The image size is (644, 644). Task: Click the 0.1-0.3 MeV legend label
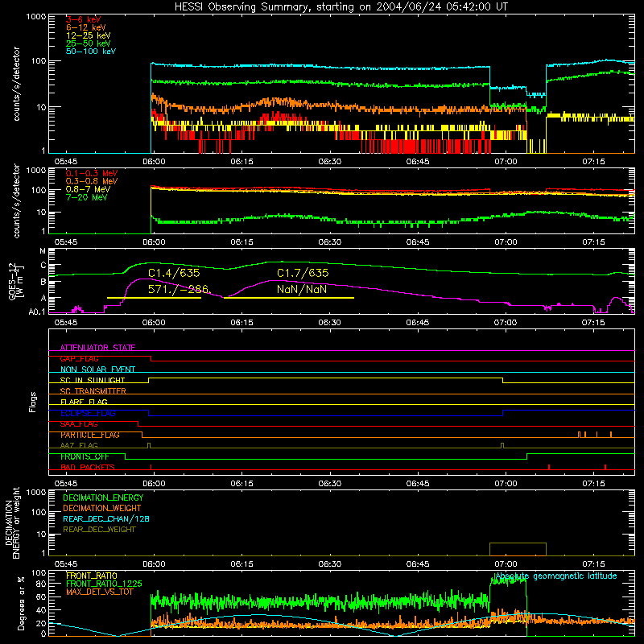pyautogui.click(x=92, y=173)
